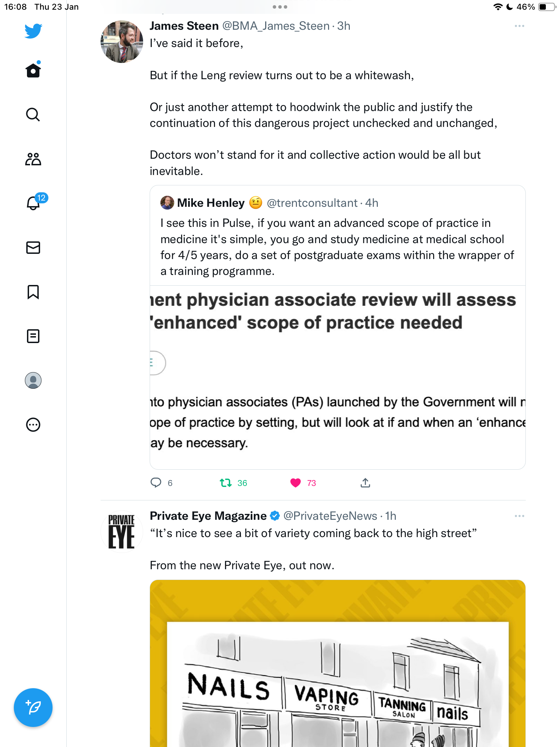
Task: Open the More circle menu in sidebar
Action: pyautogui.click(x=33, y=425)
